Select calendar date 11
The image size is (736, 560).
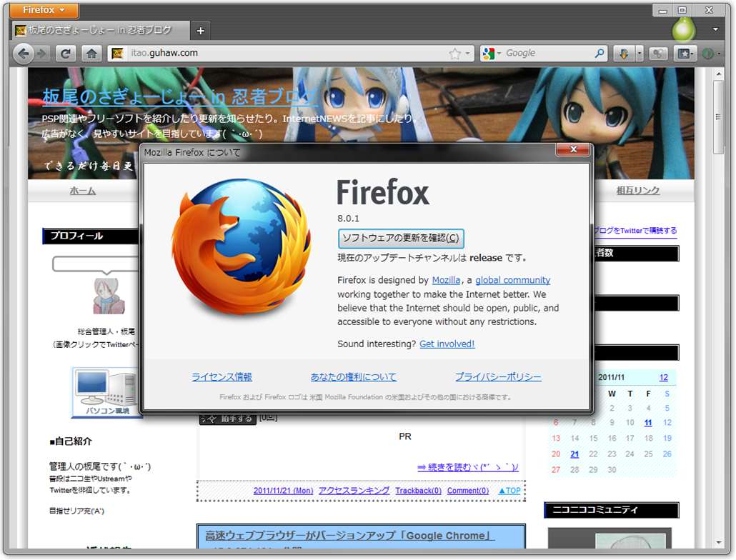point(648,423)
